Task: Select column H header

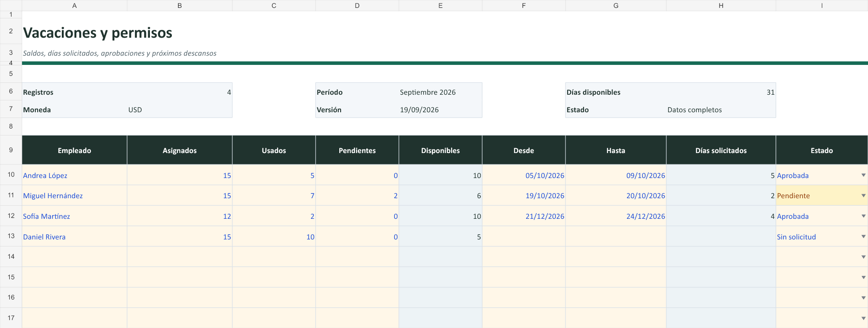Action: [721, 5]
